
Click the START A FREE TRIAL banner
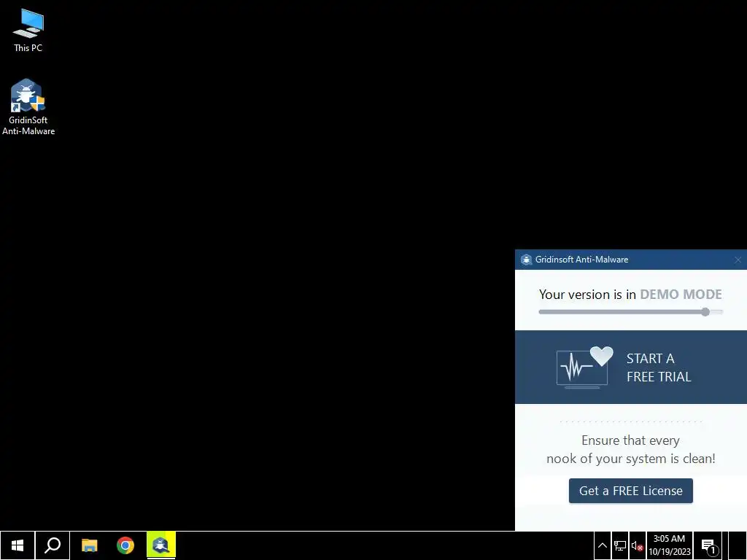[x=631, y=367]
